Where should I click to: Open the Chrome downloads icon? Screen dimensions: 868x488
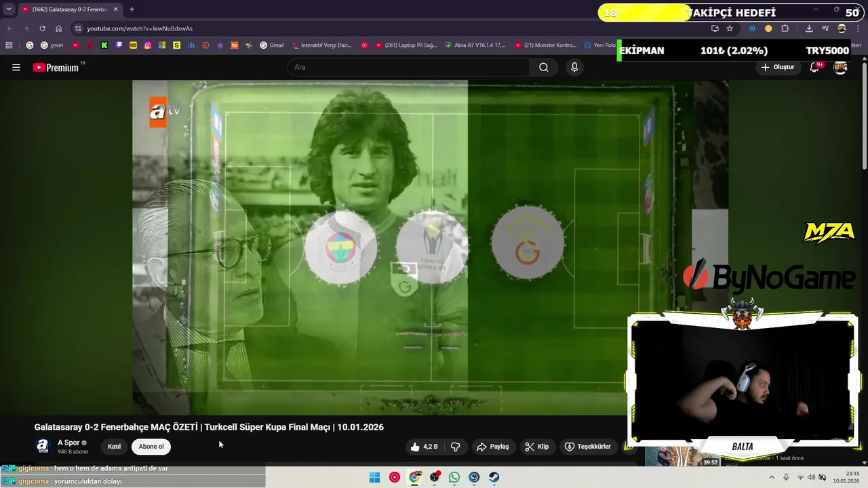coord(809,28)
